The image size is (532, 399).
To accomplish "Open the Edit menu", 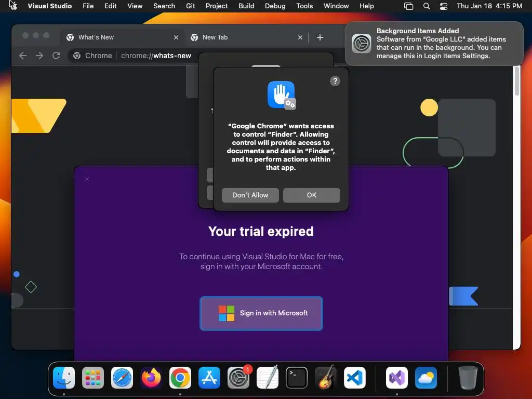I will click(110, 6).
